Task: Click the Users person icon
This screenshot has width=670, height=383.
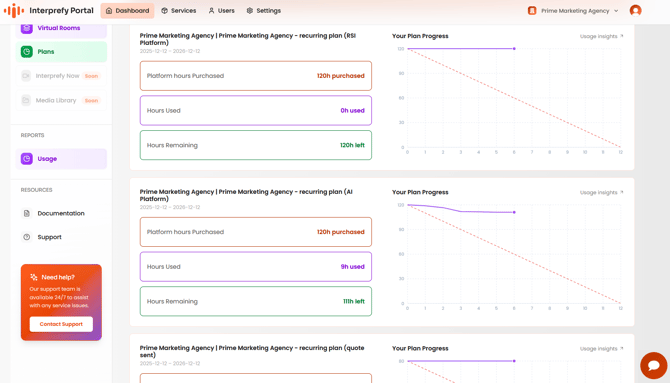Action: pos(211,11)
